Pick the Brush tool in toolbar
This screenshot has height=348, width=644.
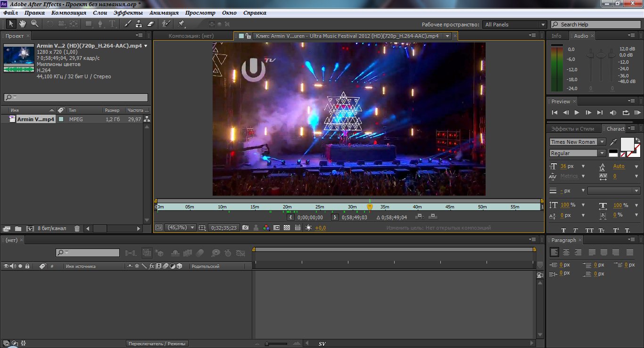coord(127,24)
